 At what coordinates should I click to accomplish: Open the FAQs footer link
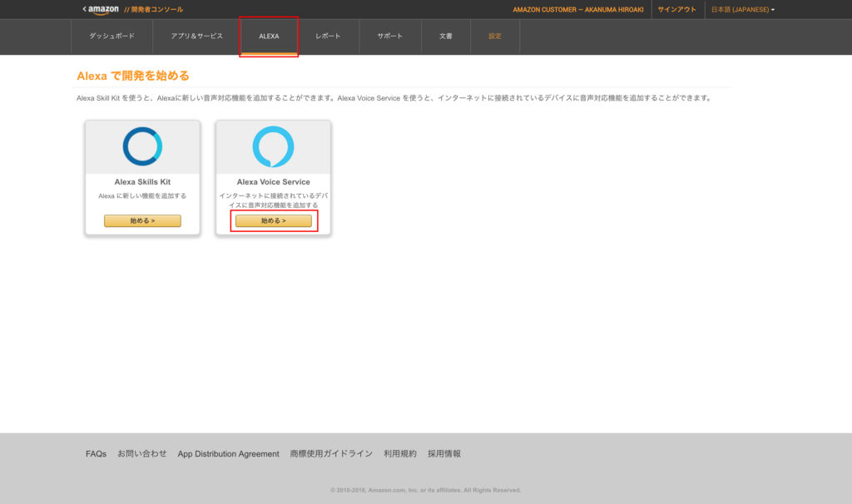[97, 454]
